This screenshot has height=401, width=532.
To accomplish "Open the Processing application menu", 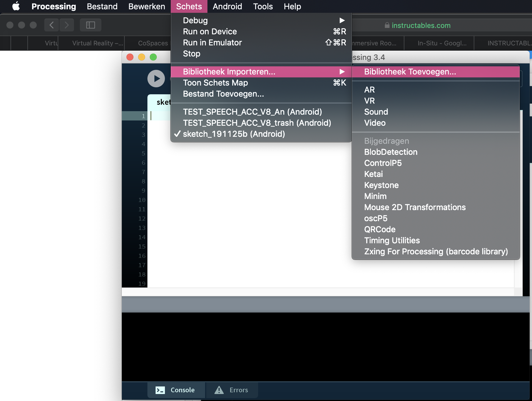I will 54,6.
